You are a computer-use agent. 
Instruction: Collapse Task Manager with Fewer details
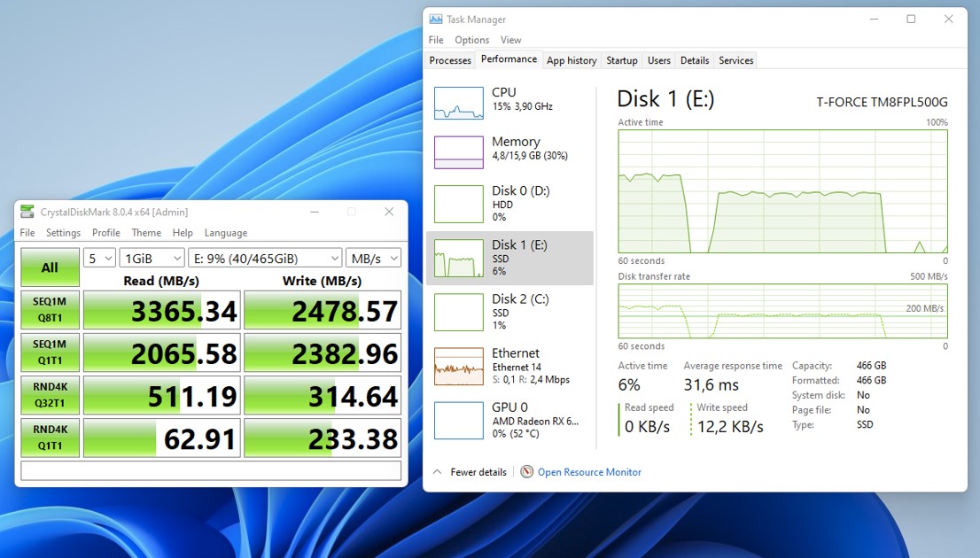471,472
